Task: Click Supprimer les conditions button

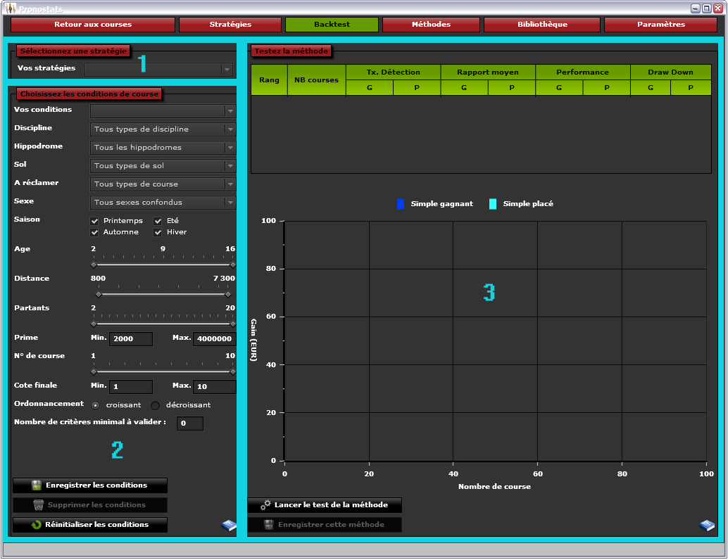Action: (90, 505)
